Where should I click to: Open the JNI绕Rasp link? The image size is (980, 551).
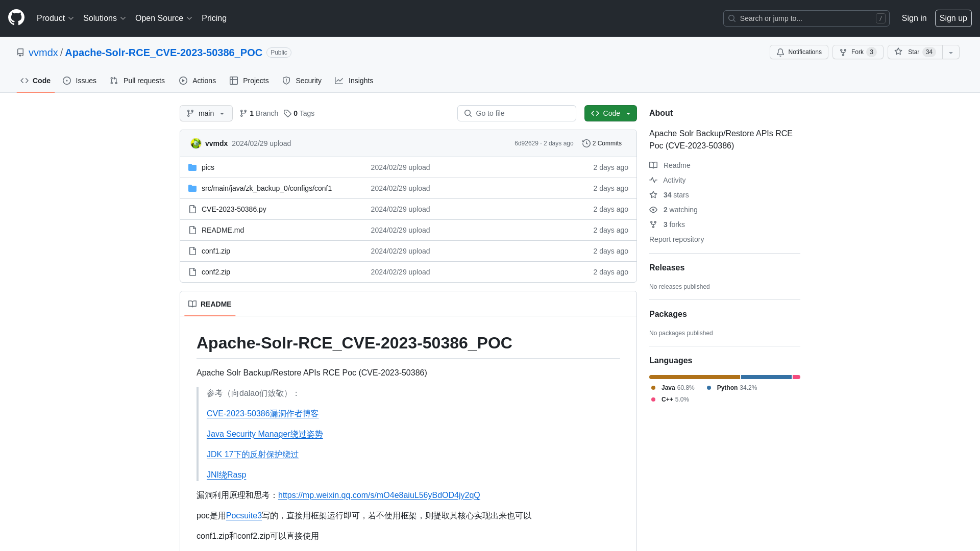[226, 475]
